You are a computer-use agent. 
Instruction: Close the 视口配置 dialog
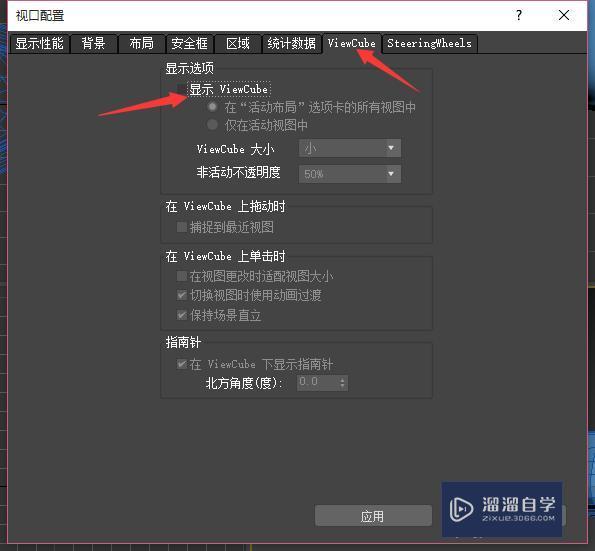click(564, 16)
